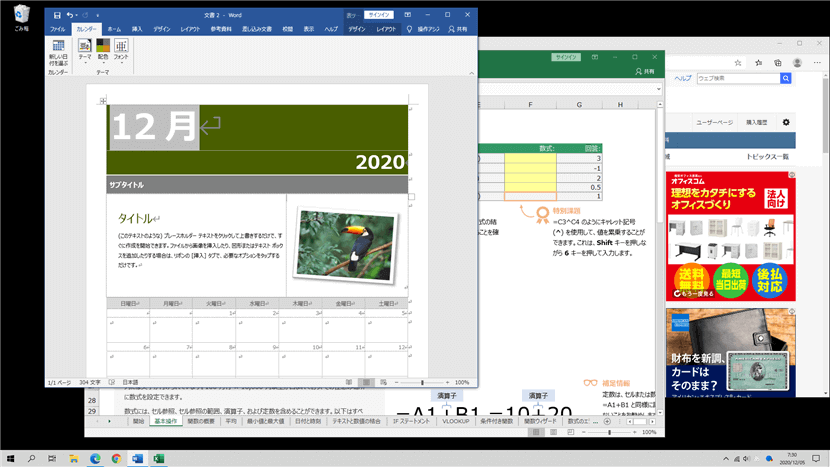Open the 基本操作 sheet tab in Excel
830x467 pixels.
pyautogui.click(x=166, y=421)
